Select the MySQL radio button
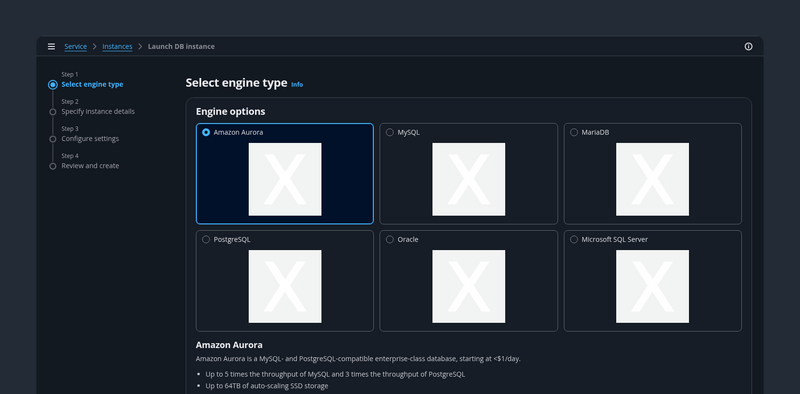This screenshot has width=800, height=394. (x=390, y=132)
